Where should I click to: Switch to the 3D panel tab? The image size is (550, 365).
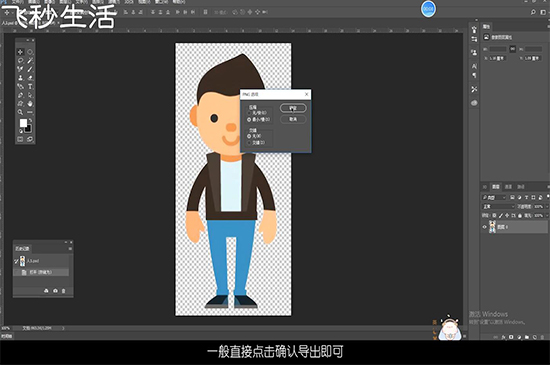point(485,187)
